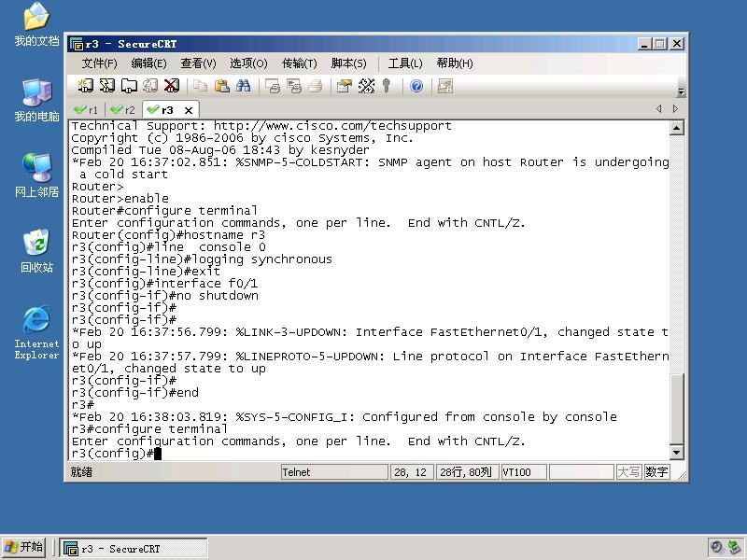Click the 网上邻居 desktop icon
The width and height of the screenshot is (747, 560).
click(36, 175)
